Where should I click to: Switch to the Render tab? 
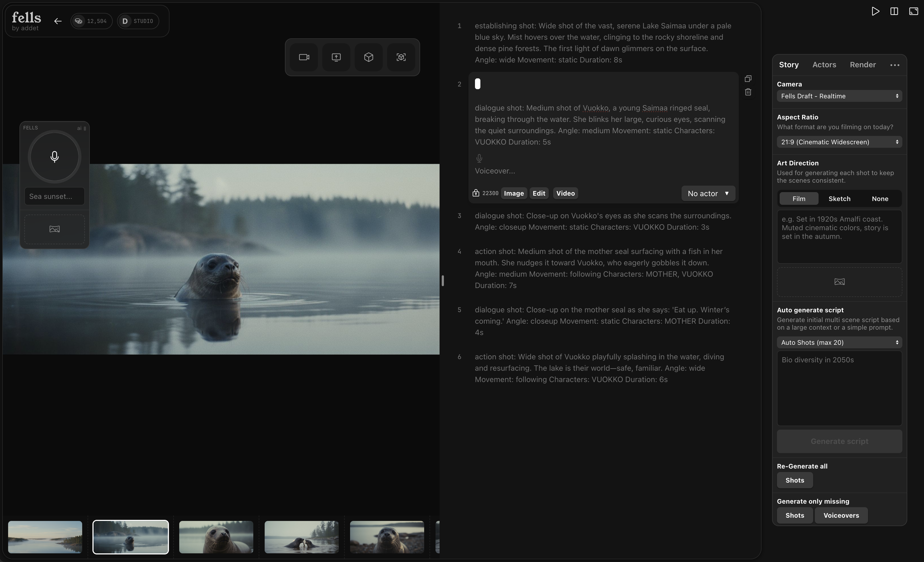pos(863,65)
